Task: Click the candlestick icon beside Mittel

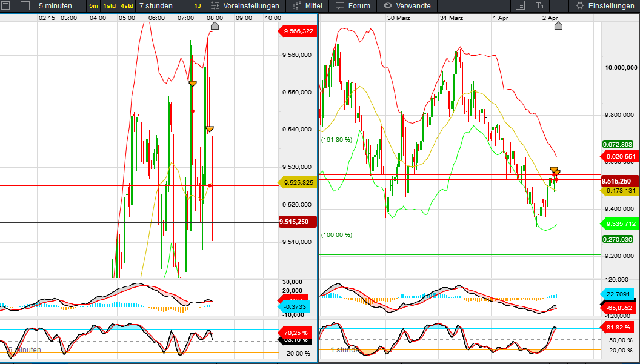Action: (297, 5)
